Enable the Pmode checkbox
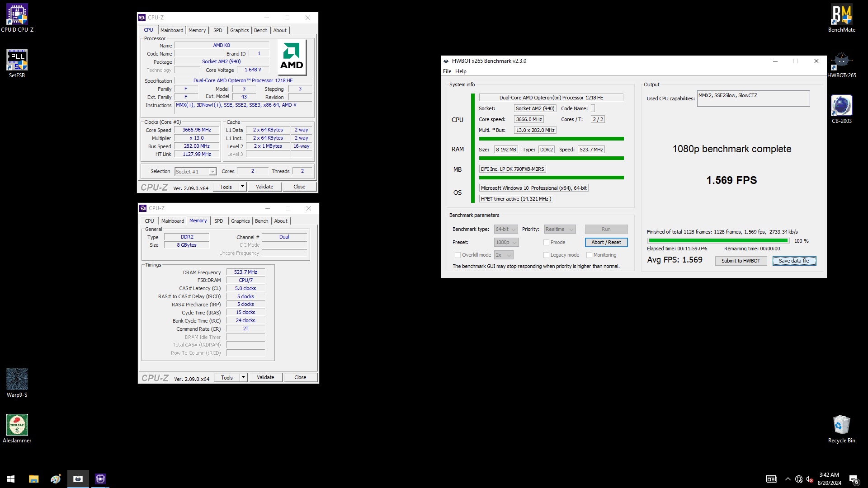Screen dimensions: 868x488 (x=546, y=243)
